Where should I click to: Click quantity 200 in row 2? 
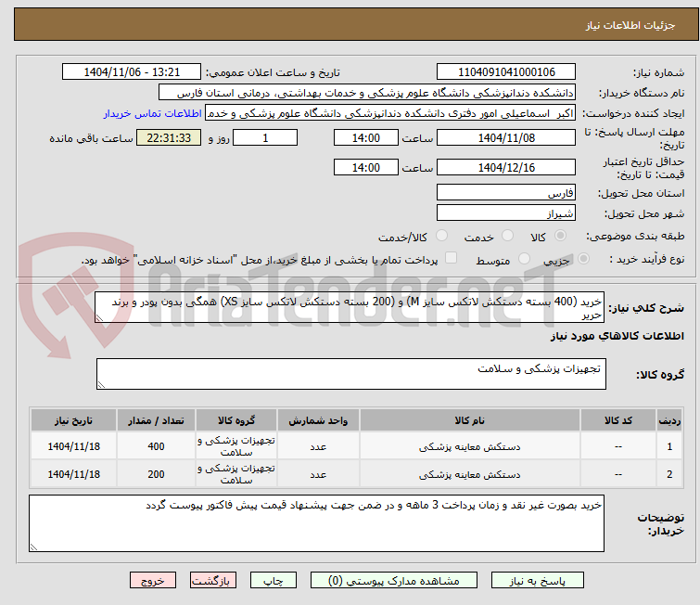pos(157,474)
